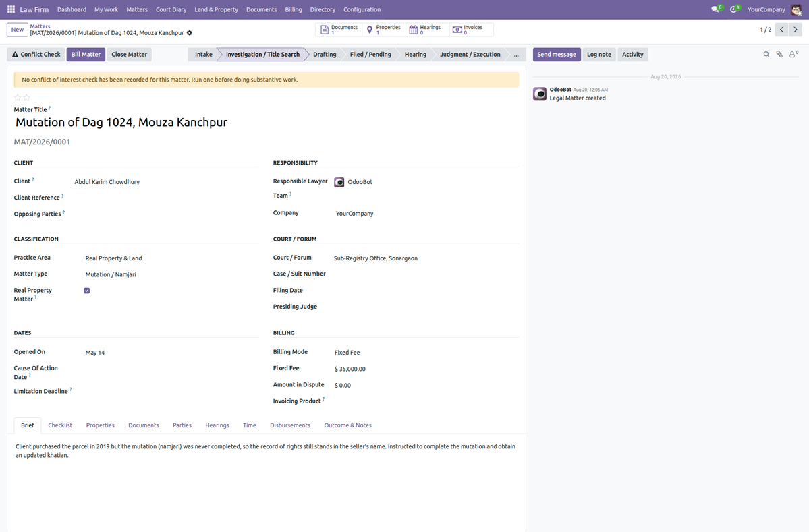This screenshot has height=532, width=809.
Task: Show followers person icon
Action: (x=793, y=54)
